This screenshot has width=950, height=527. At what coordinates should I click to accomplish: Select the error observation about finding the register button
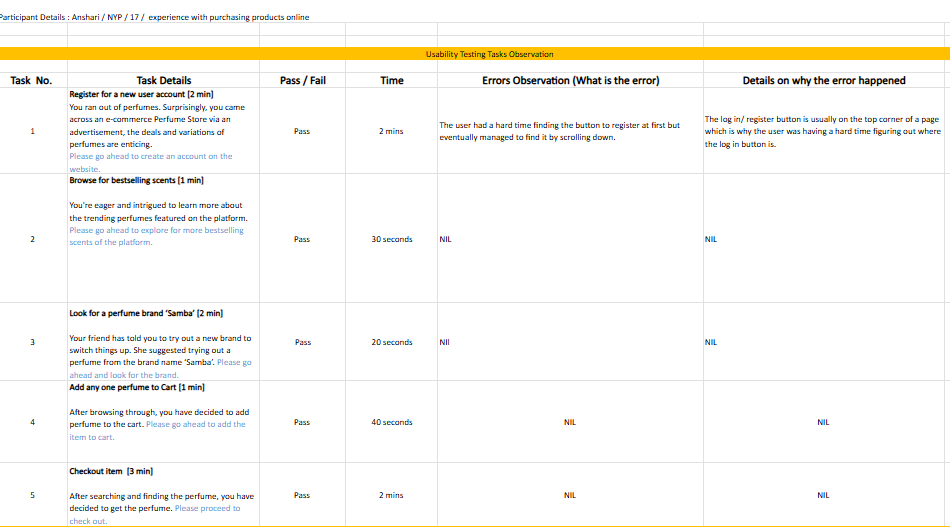(x=560, y=131)
